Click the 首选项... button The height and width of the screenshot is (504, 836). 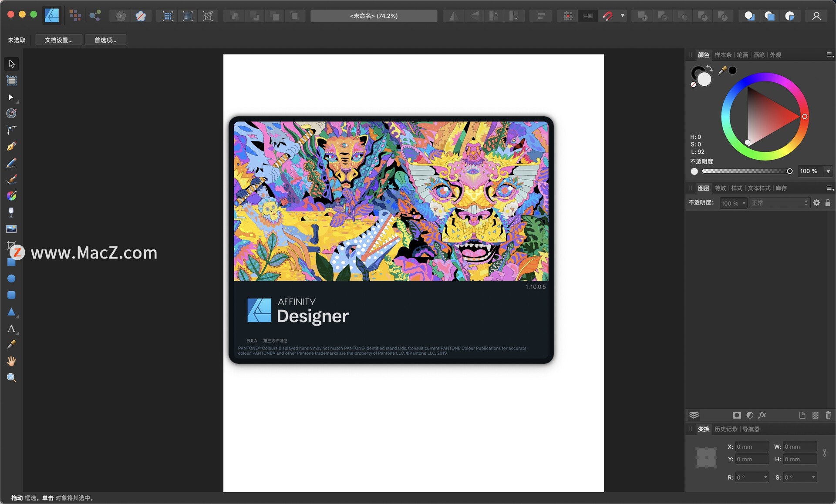coord(106,40)
